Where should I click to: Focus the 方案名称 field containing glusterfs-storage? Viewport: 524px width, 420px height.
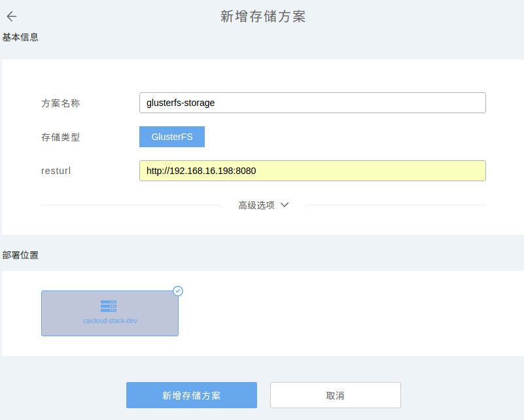point(312,103)
